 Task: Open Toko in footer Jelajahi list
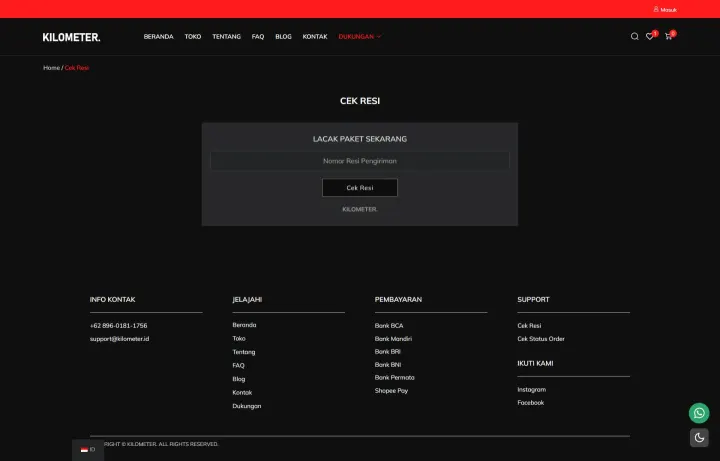tap(239, 338)
